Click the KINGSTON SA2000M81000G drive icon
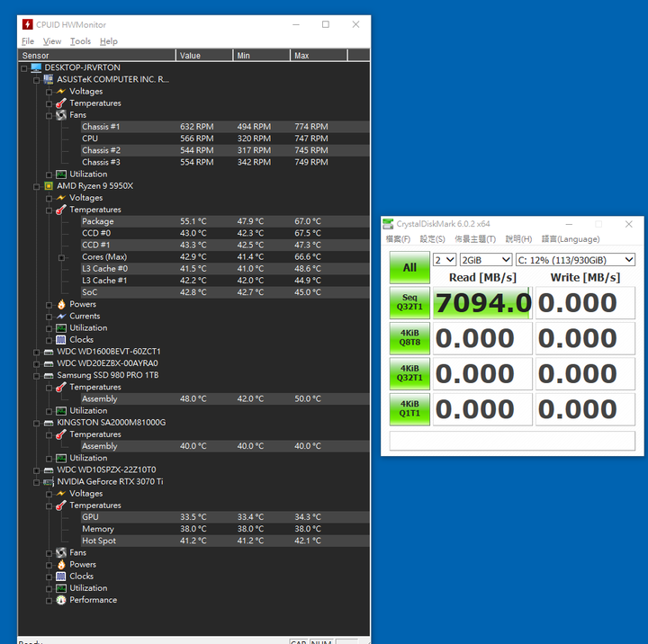648x644 pixels. (49, 423)
